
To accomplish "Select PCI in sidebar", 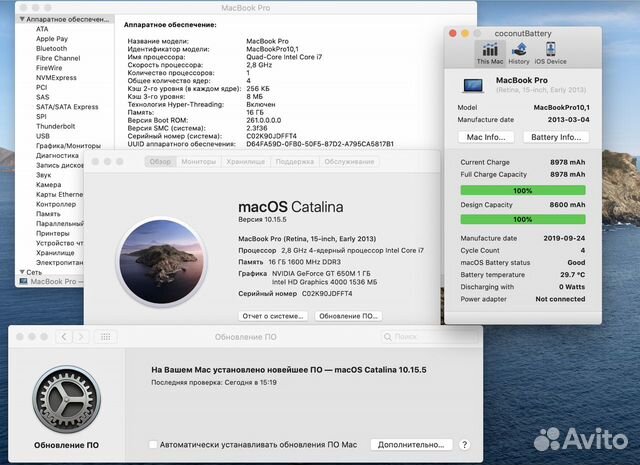I will point(42,87).
